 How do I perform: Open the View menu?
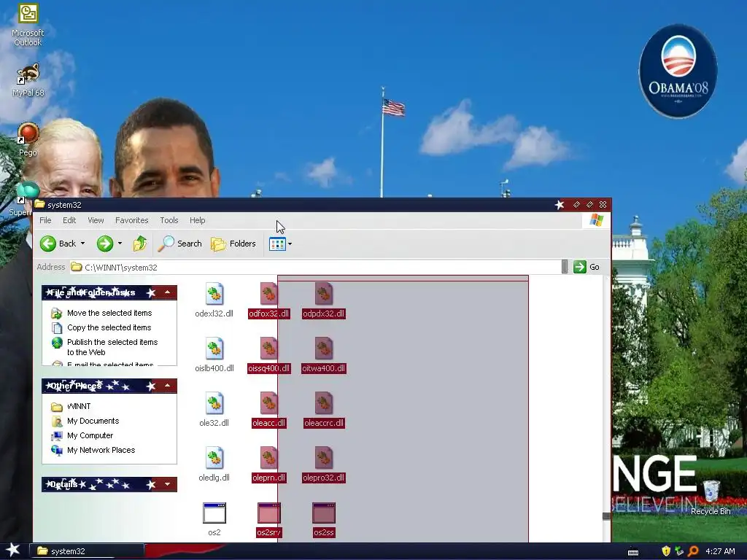point(96,220)
